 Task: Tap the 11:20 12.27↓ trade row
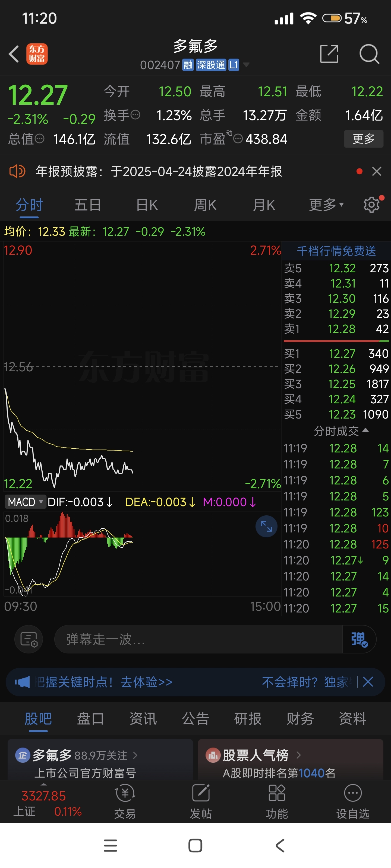point(336,560)
